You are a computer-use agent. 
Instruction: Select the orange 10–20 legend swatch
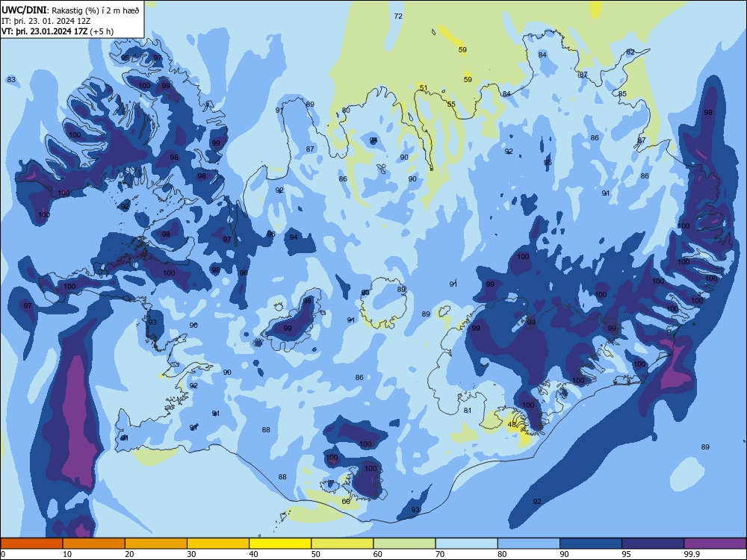point(94,544)
